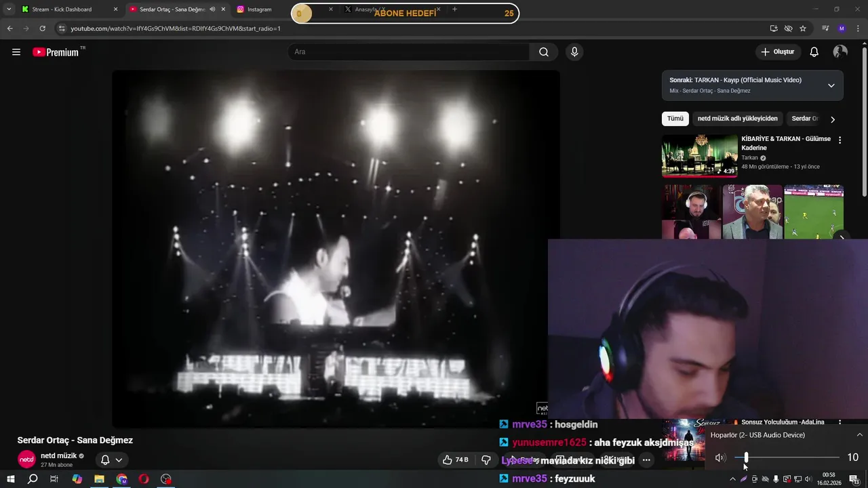Select the Tümü filter chip
The height and width of the screenshot is (488, 868).
[x=675, y=119]
